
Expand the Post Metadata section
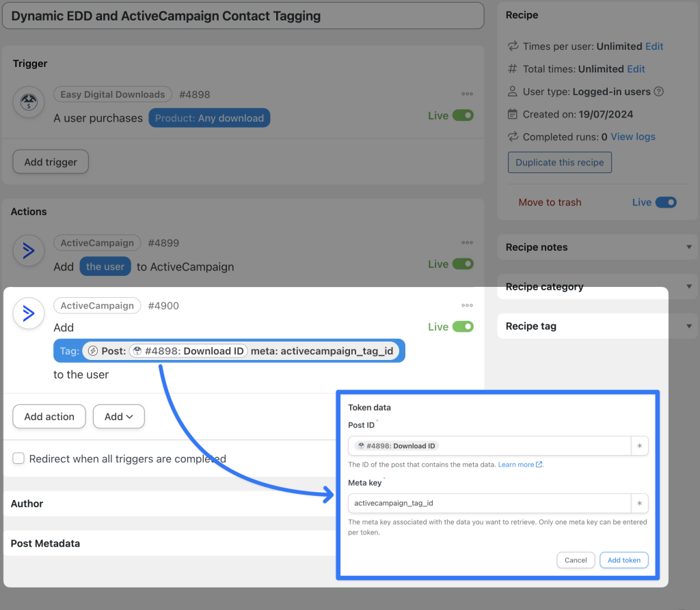46,544
